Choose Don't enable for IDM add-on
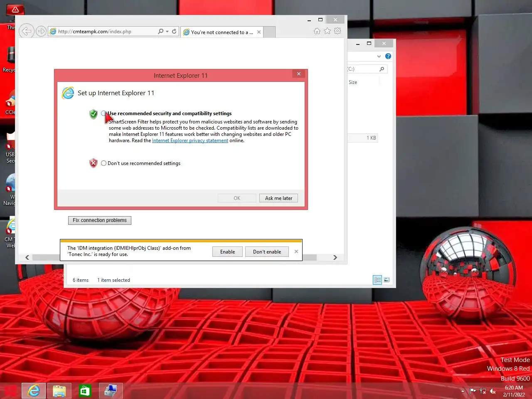 pyautogui.click(x=267, y=252)
